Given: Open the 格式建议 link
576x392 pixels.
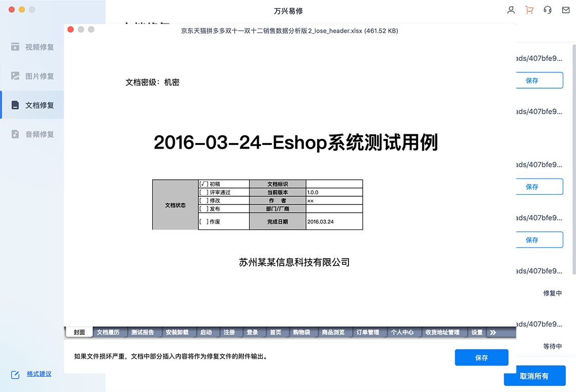Looking at the screenshot, I should coord(39,374).
